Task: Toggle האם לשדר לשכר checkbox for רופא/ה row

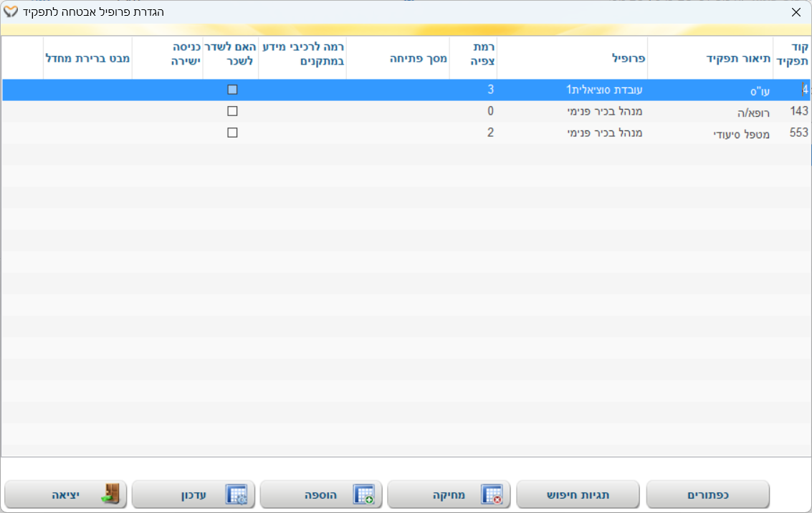Action: 232,111
